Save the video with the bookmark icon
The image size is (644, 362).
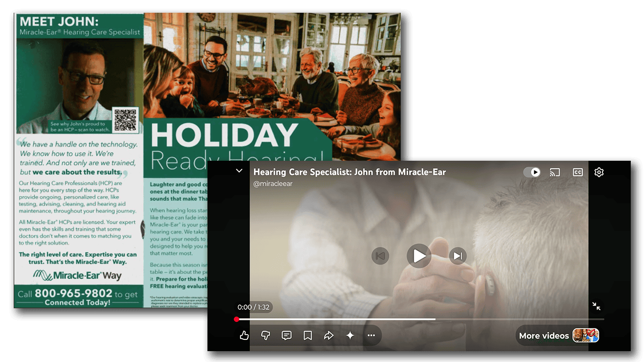[307, 336]
